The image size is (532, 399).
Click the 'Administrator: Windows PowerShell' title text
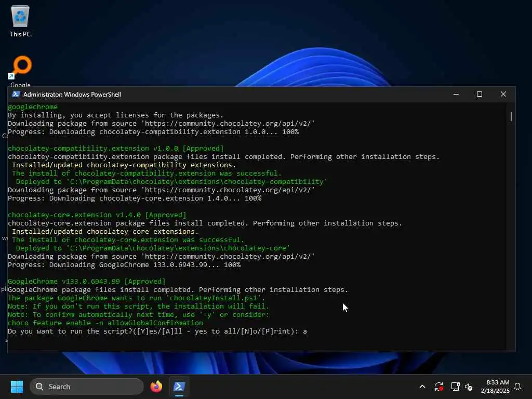pyautogui.click(x=72, y=95)
